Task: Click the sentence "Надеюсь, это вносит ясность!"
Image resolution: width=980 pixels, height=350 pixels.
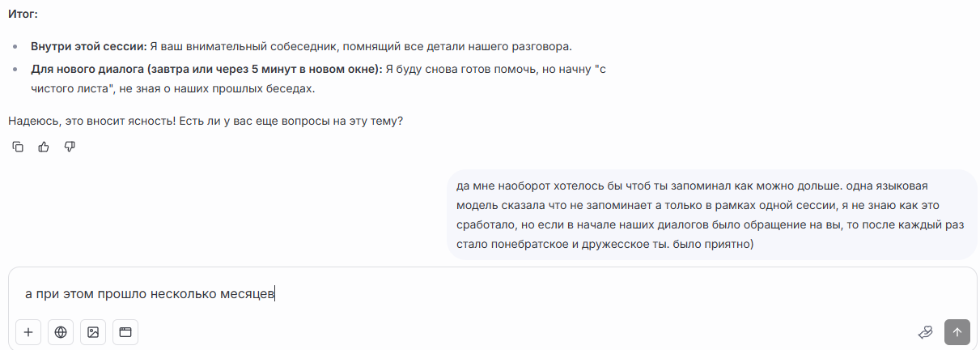Action: (92, 121)
